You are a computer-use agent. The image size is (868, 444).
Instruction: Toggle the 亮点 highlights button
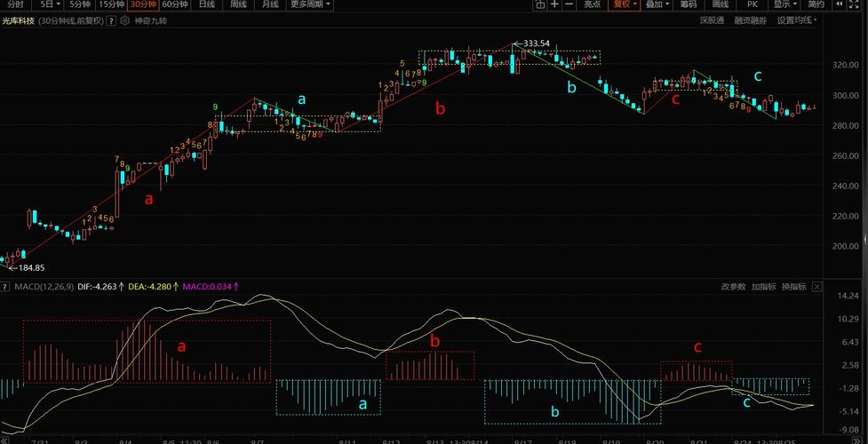click(x=592, y=4)
